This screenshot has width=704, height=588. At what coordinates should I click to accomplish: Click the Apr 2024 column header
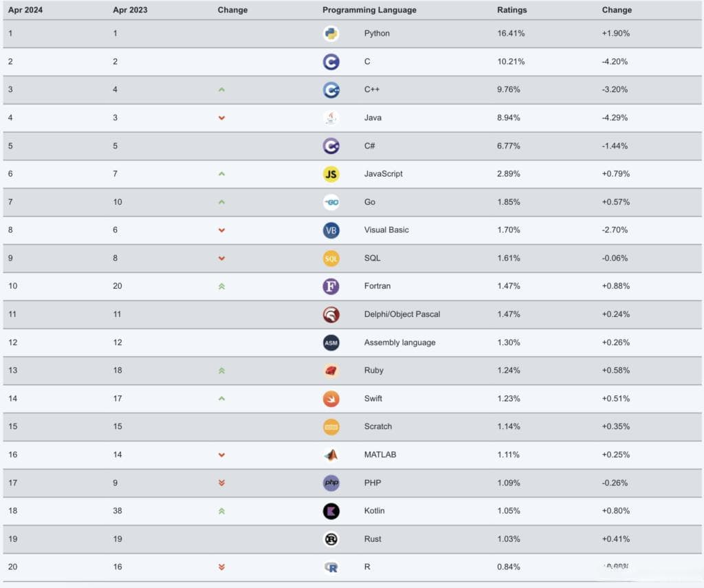pyautogui.click(x=25, y=10)
